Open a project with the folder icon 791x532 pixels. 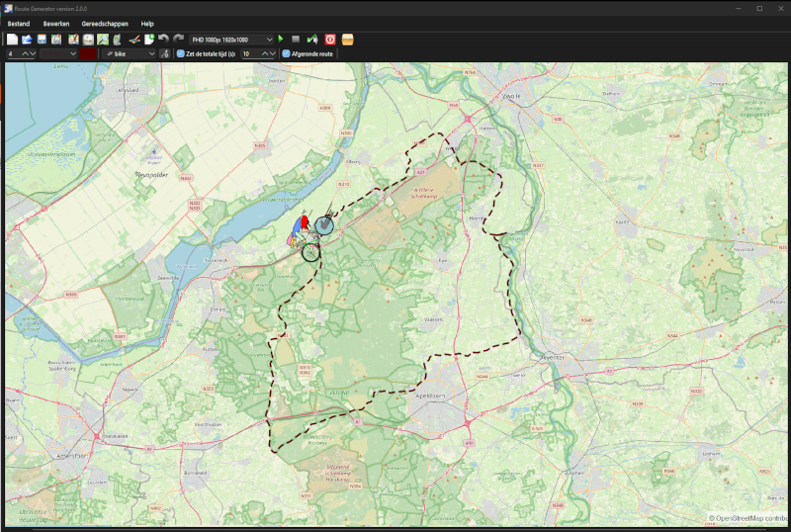tap(27, 40)
